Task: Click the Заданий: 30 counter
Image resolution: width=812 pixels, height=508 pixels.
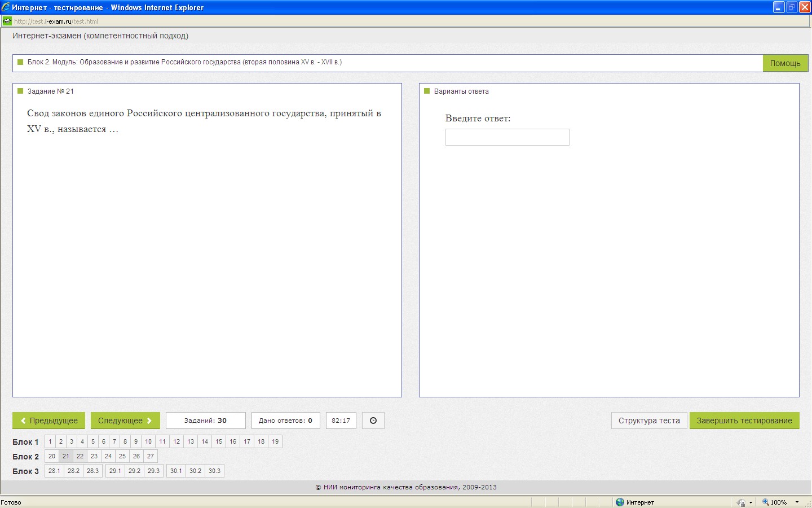Action: coord(205,421)
